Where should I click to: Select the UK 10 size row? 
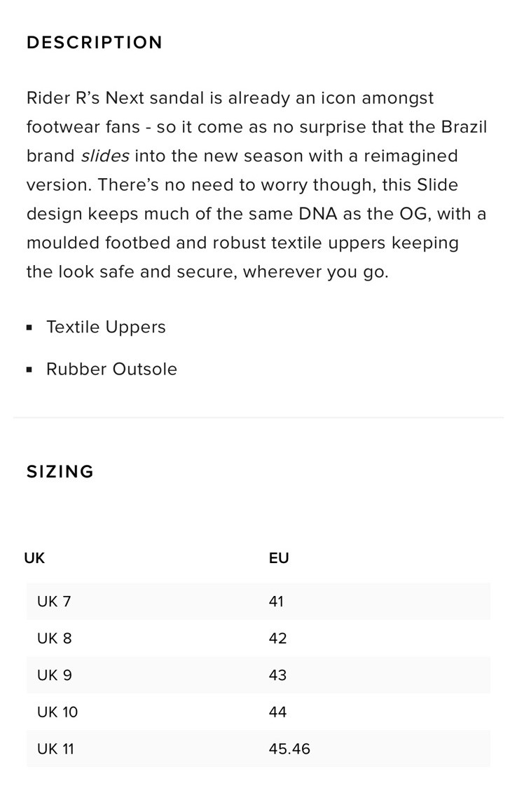258,712
